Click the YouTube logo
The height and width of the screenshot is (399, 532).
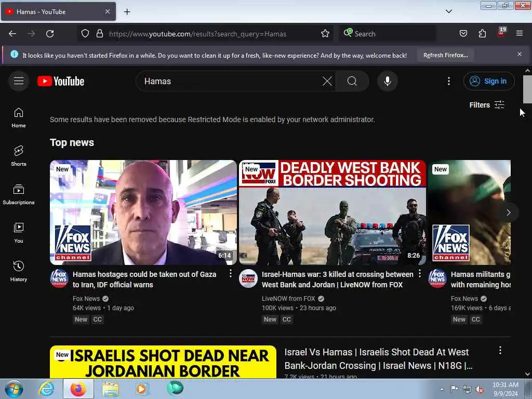(x=61, y=81)
